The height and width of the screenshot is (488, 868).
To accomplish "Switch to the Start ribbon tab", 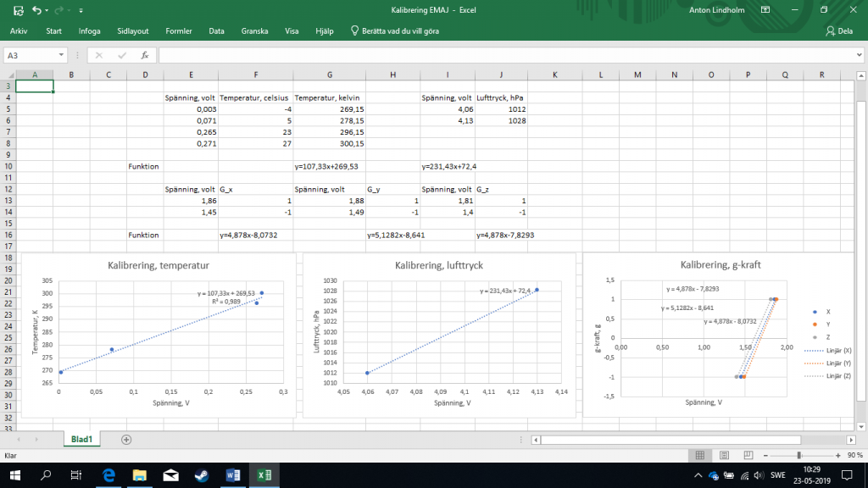I will click(x=53, y=31).
